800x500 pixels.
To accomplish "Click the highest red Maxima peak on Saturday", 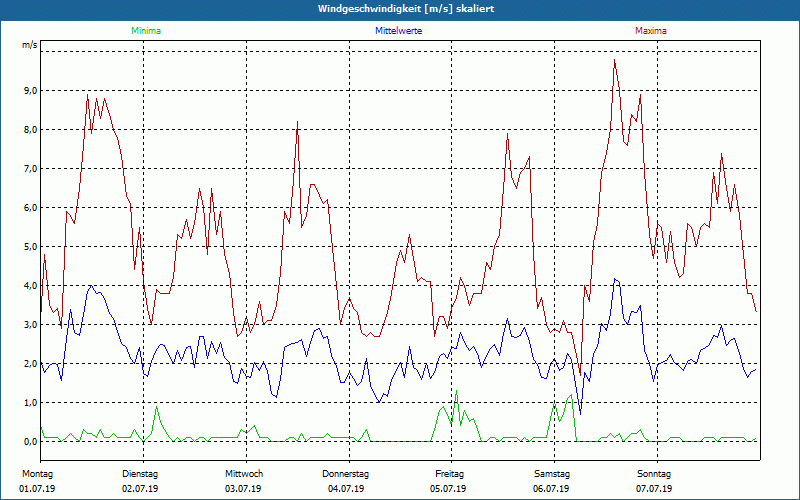I will click(x=615, y=60).
